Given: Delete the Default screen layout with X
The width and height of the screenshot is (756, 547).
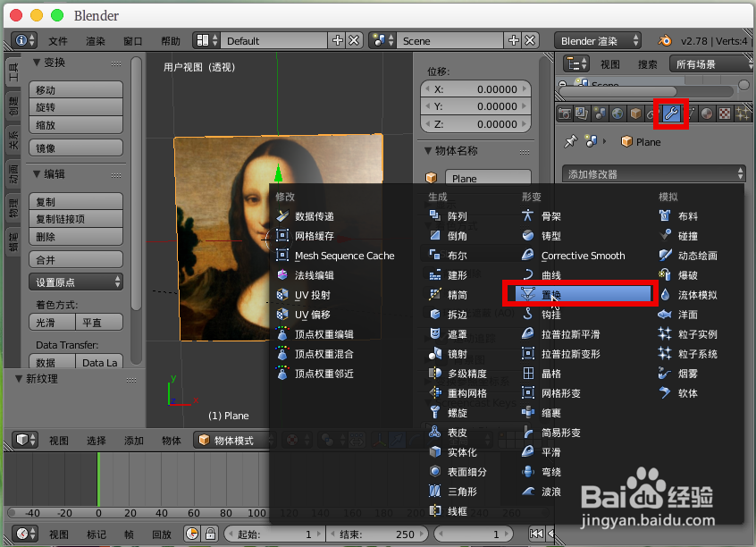Looking at the screenshot, I should pyautogui.click(x=355, y=40).
